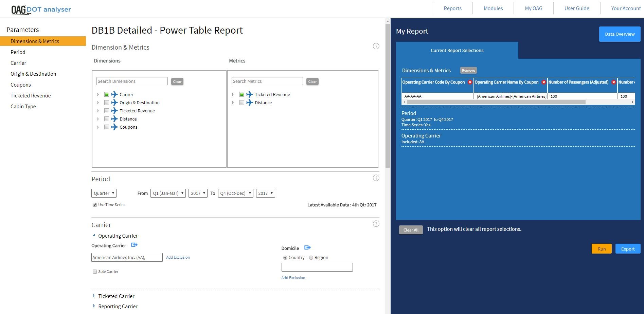Select Period in Parameters sidebar
Screen dimensions: 644x314
click(18, 52)
